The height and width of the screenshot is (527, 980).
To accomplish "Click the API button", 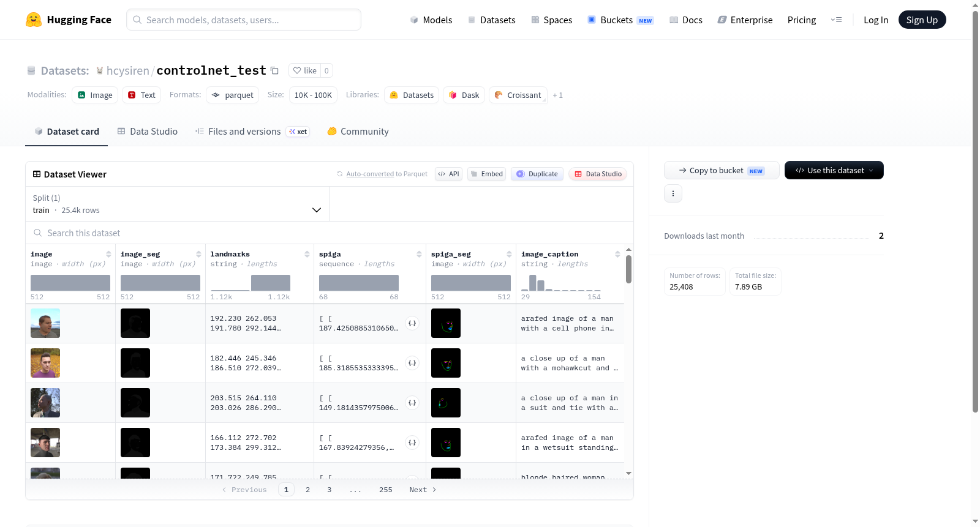I will (x=448, y=174).
